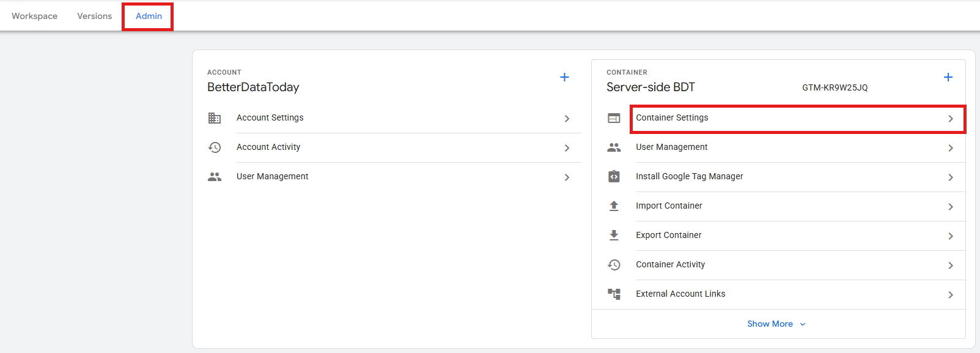Click the account User Management people icon
980x353 pixels.
pos(215,177)
